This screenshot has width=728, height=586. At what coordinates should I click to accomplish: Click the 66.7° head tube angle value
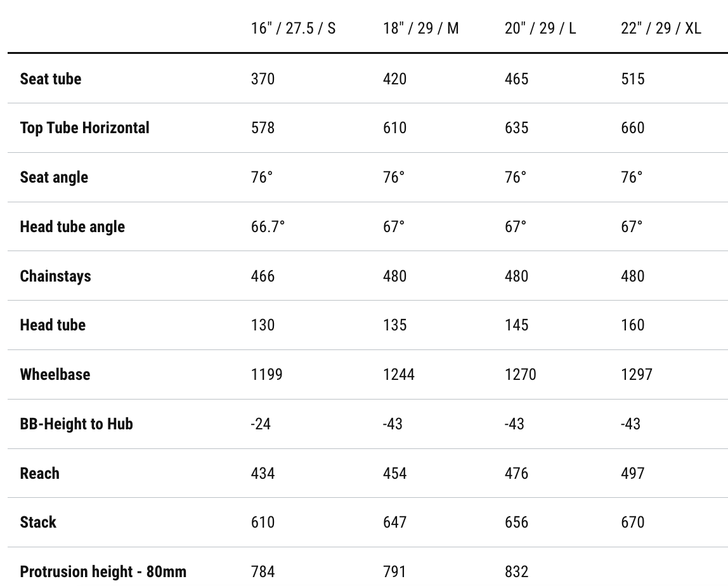click(268, 226)
